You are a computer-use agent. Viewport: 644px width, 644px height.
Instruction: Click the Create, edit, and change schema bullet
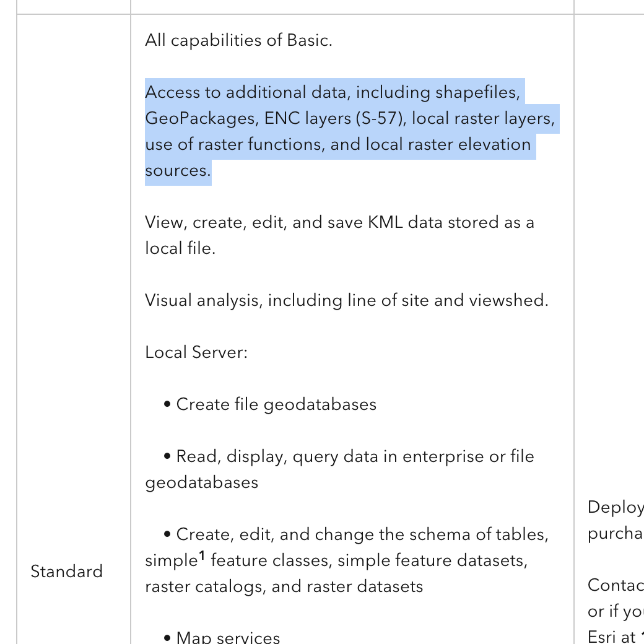pyautogui.click(x=347, y=560)
